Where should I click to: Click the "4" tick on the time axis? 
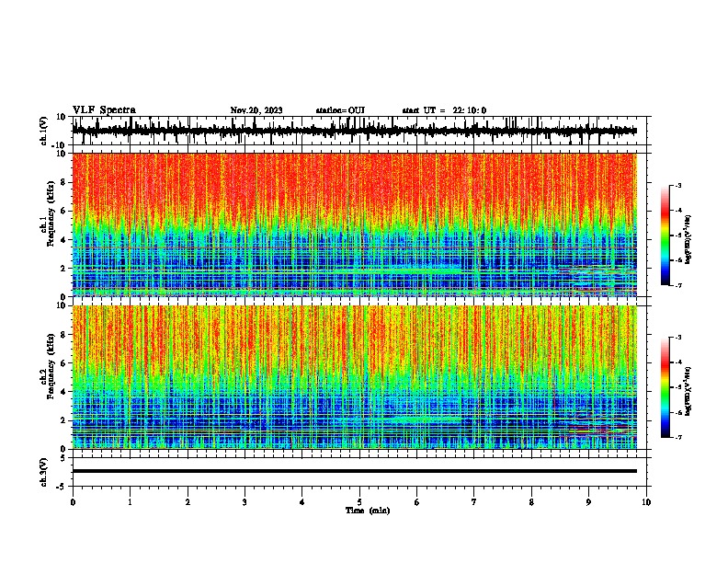302,502
